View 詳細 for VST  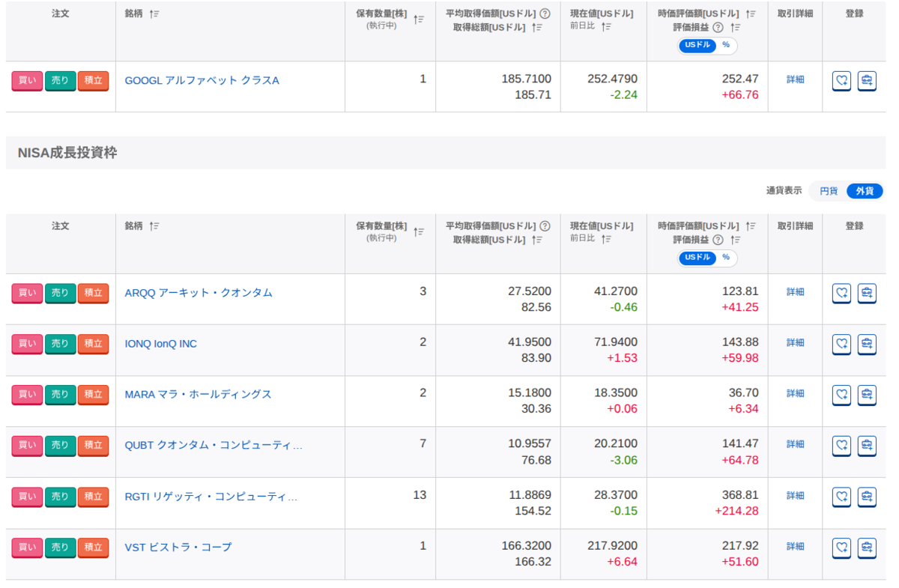(795, 547)
